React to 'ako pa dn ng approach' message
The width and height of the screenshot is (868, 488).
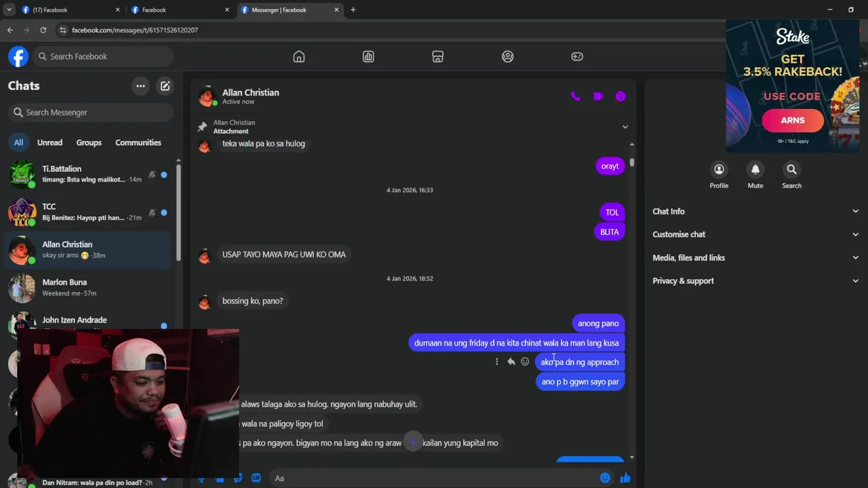point(525,362)
